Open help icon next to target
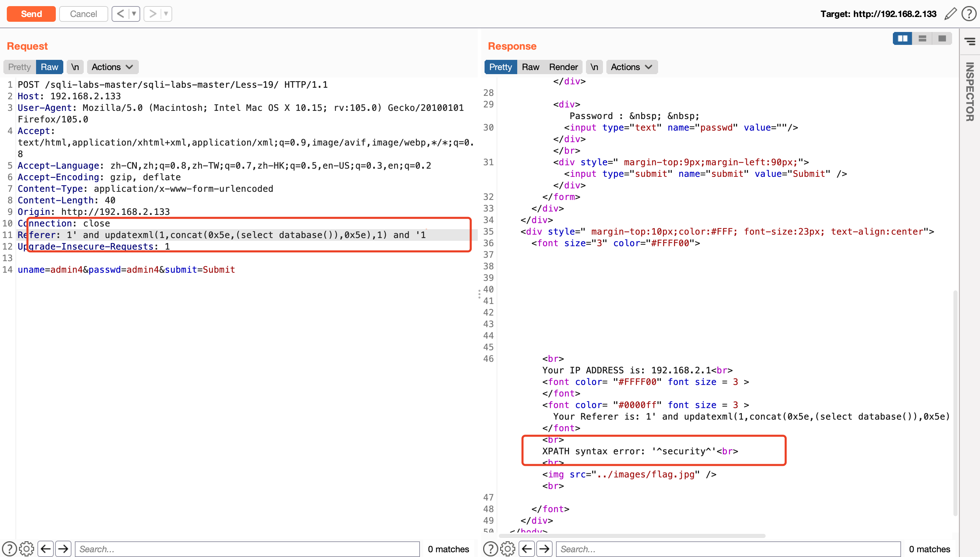 969,14
